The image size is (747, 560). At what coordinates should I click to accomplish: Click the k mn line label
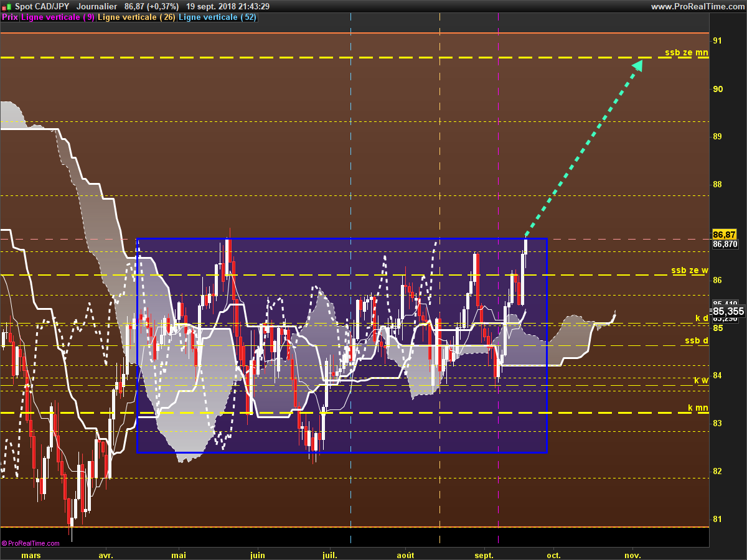click(698, 408)
